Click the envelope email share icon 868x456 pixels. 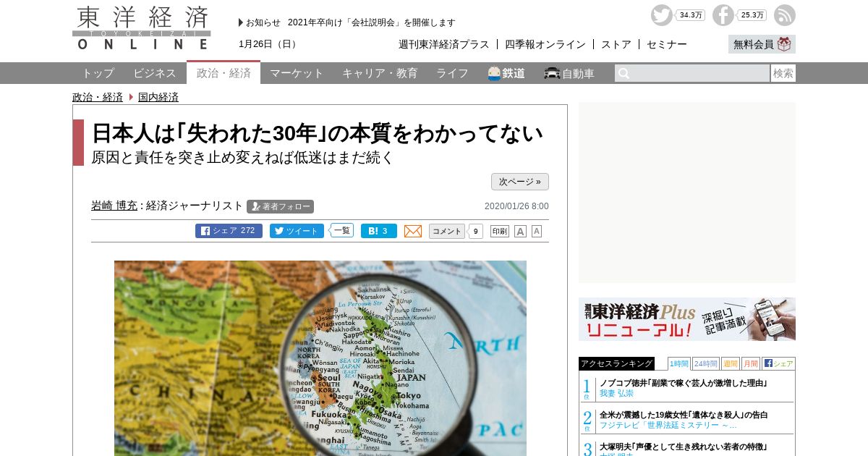coord(413,231)
